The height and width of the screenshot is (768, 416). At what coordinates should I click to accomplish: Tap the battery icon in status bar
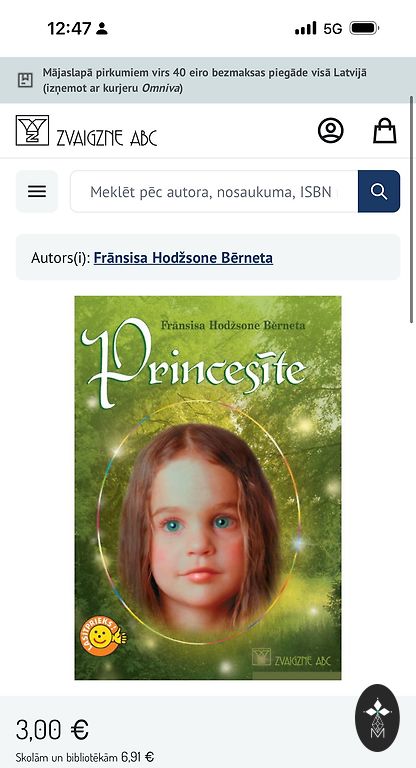coord(364,28)
